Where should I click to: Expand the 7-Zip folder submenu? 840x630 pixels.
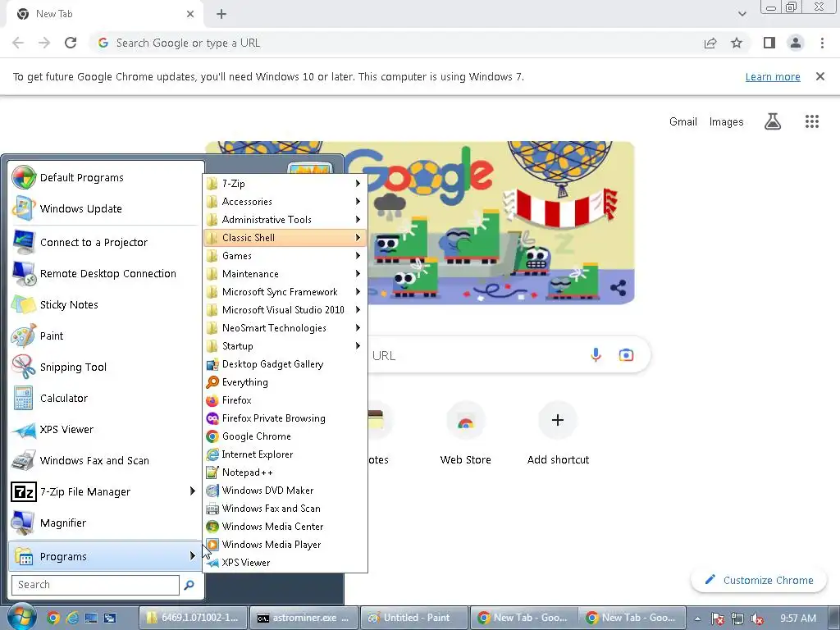coord(285,183)
